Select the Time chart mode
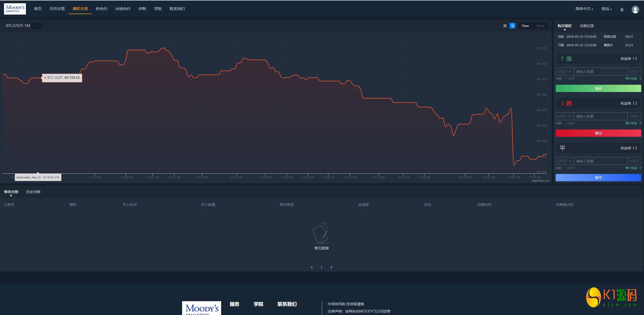Screen dimensions: 644x315 525,26
